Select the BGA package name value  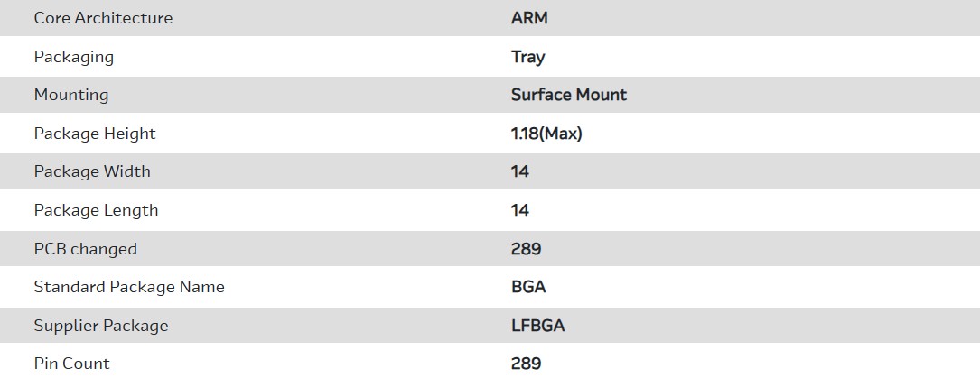click(x=528, y=287)
